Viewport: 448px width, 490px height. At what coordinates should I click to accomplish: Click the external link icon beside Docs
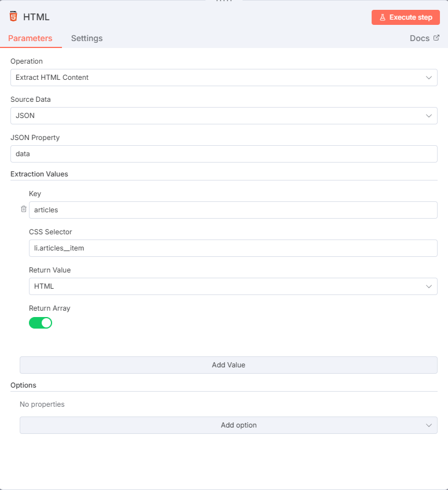(x=436, y=38)
